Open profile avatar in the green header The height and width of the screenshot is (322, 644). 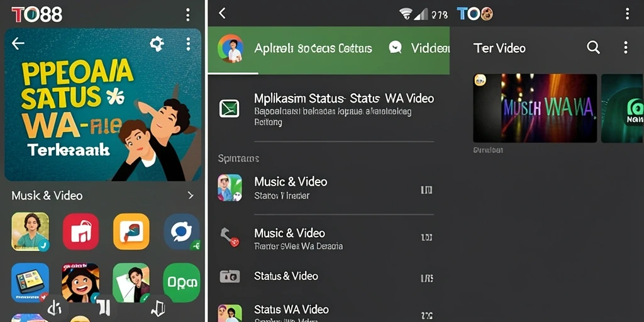[x=230, y=48]
